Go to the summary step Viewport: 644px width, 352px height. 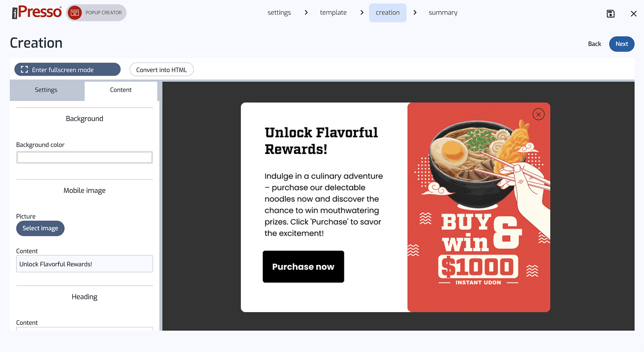(443, 13)
